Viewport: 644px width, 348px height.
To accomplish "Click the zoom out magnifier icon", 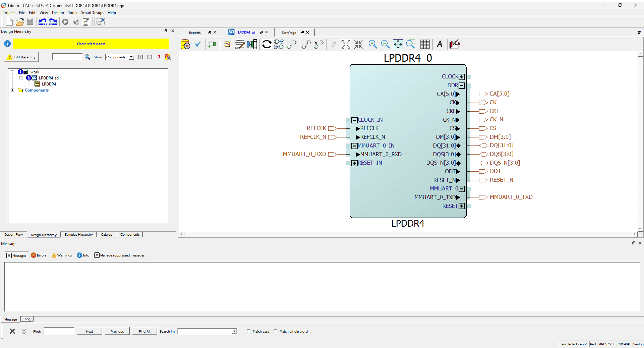I will pos(385,44).
